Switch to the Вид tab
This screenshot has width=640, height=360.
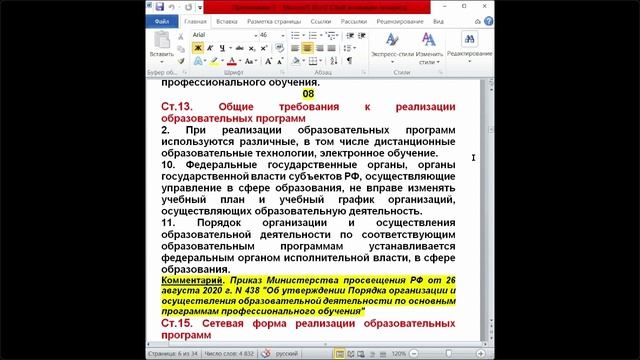(438, 21)
